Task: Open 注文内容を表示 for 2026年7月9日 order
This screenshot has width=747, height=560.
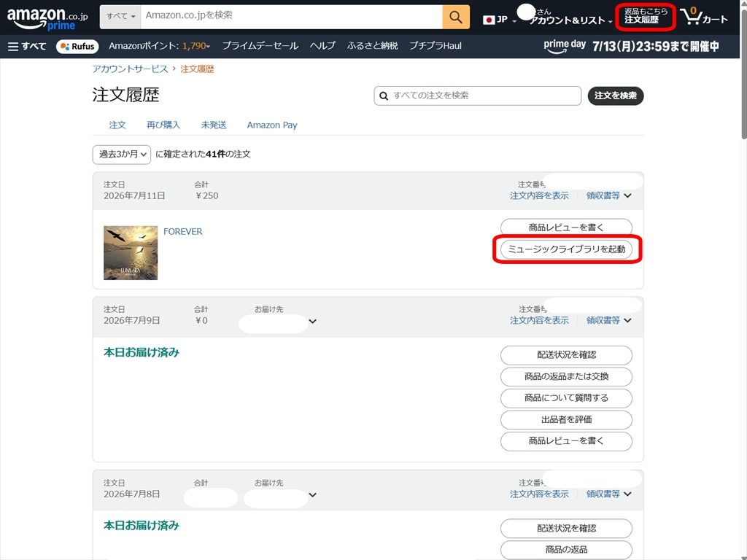Action: (x=539, y=321)
